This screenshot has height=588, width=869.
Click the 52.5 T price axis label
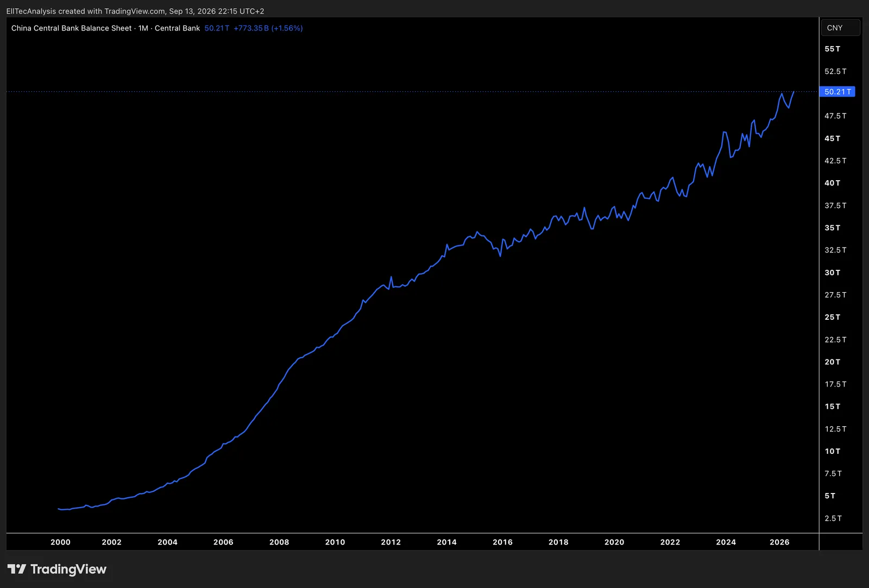pos(835,71)
